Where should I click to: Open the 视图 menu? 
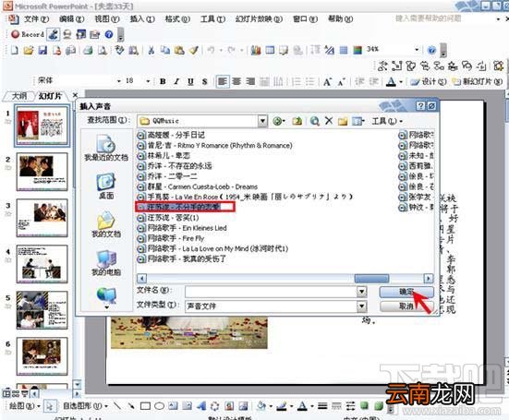[x=107, y=19]
